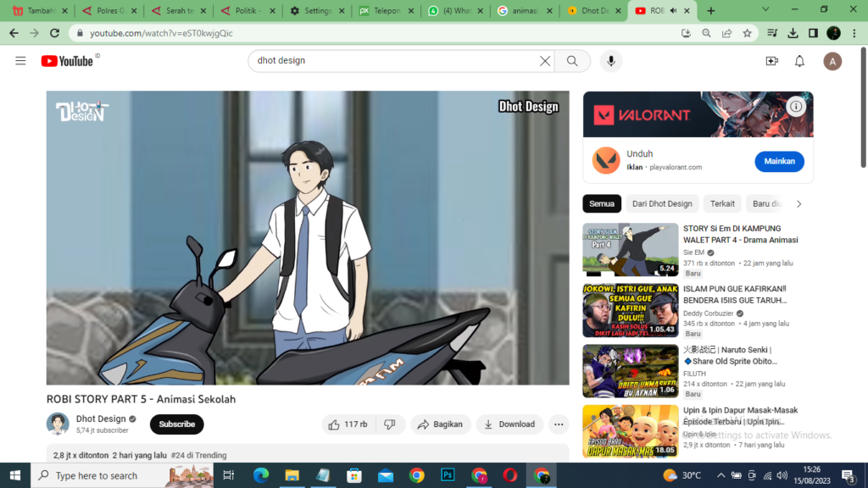Open the more actions three-dot menu
The image size is (868, 488).
coord(559,424)
